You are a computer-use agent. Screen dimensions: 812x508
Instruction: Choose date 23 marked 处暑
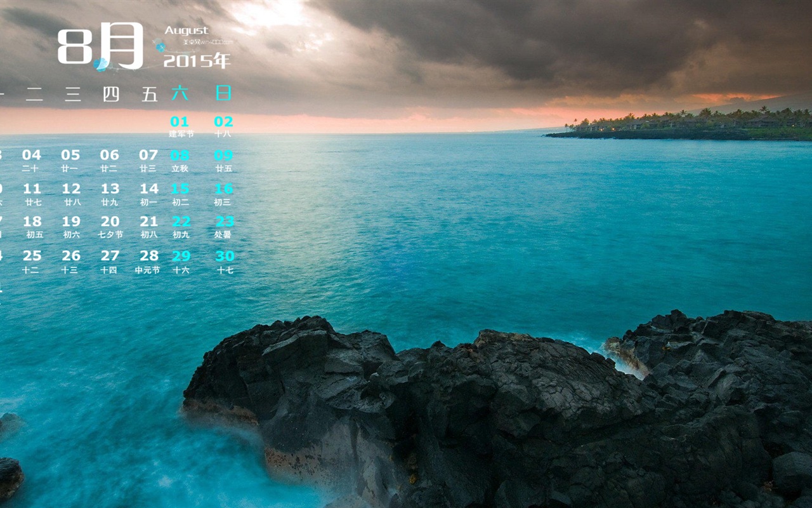point(224,225)
